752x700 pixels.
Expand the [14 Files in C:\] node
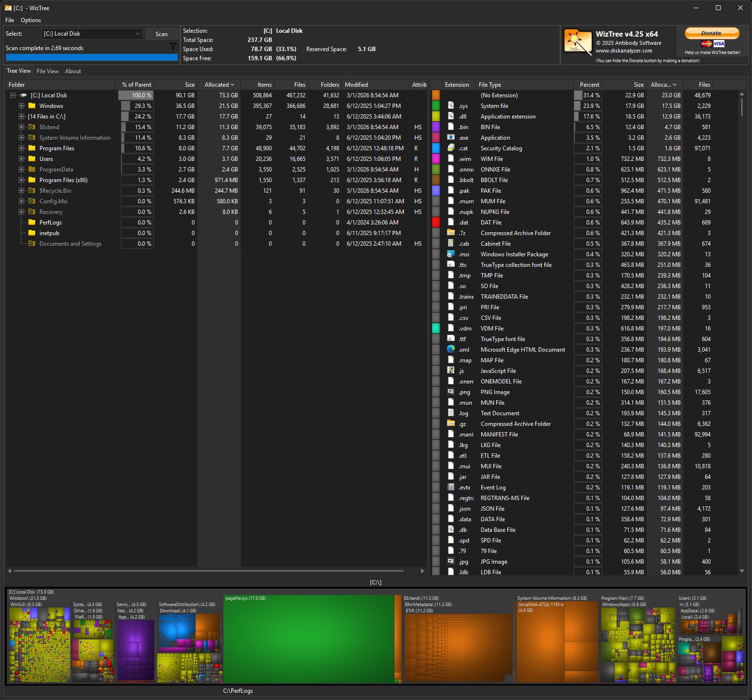pyautogui.click(x=21, y=117)
